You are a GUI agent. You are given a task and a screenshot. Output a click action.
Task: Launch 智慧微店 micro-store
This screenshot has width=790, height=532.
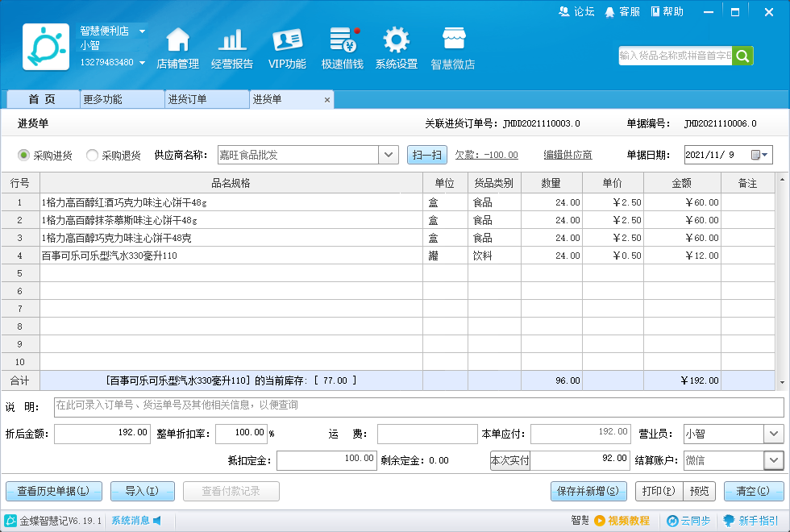[x=453, y=48]
